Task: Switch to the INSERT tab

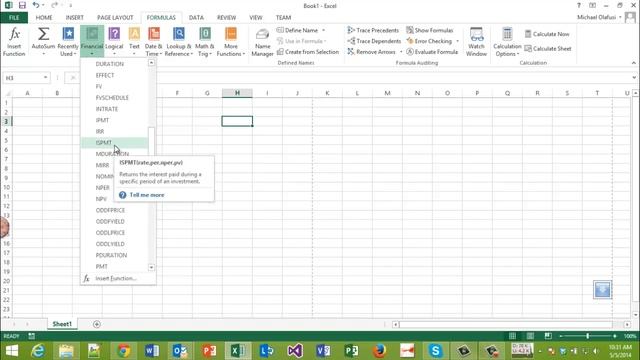Action: point(74,18)
